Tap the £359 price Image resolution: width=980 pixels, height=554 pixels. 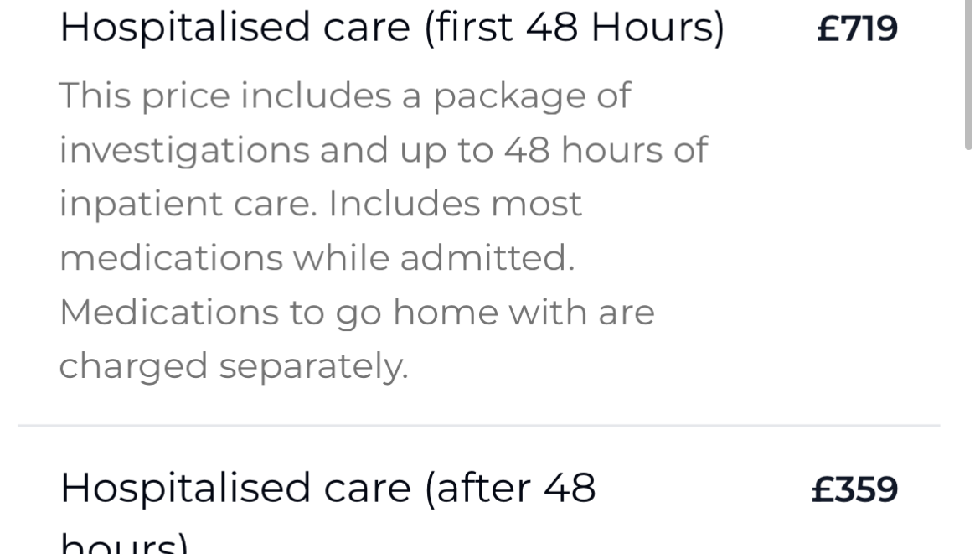854,490
